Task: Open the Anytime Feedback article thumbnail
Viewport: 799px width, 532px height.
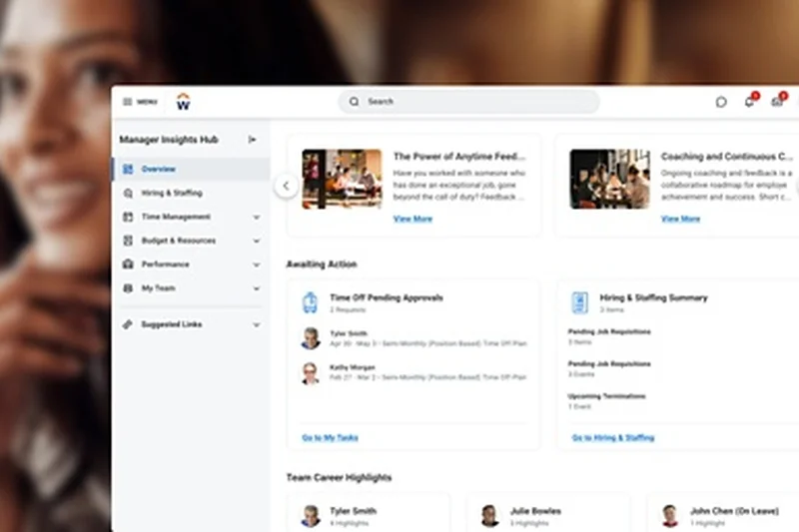Action: (342, 179)
